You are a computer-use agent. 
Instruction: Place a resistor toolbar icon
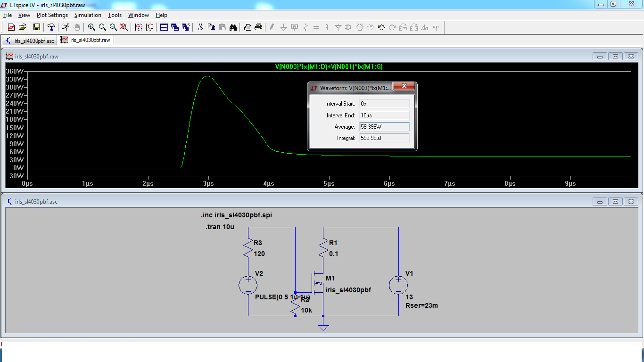point(305,27)
